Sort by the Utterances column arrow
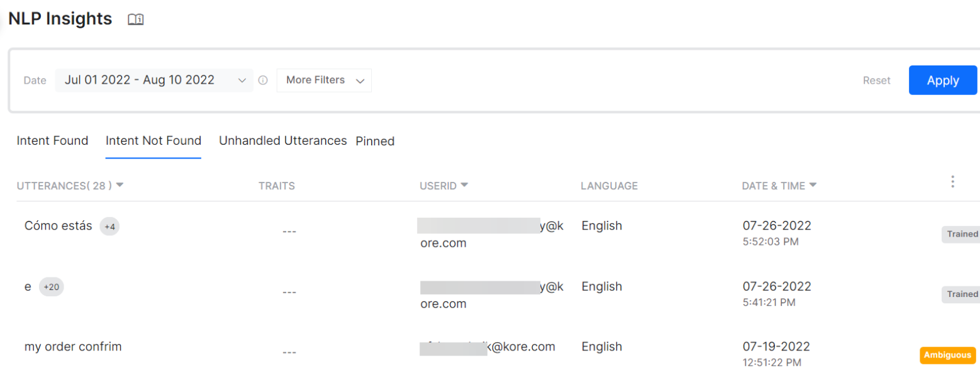 (x=120, y=186)
